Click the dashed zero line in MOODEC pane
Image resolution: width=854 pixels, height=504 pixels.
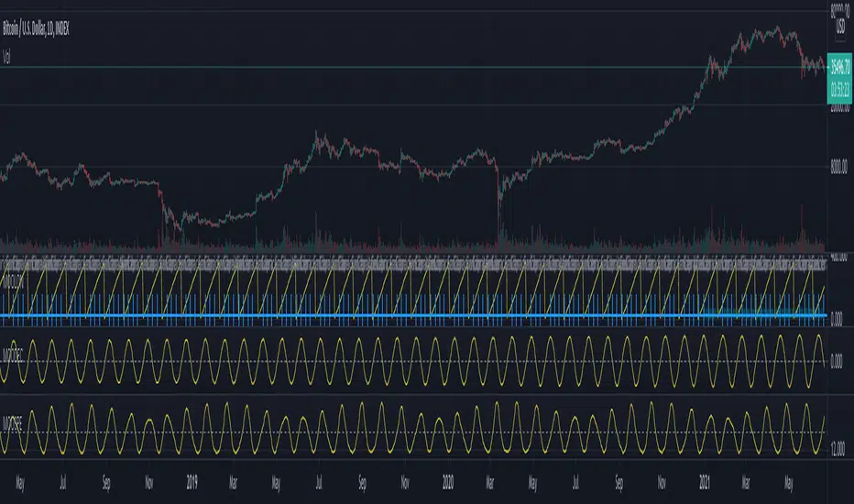click(x=413, y=361)
